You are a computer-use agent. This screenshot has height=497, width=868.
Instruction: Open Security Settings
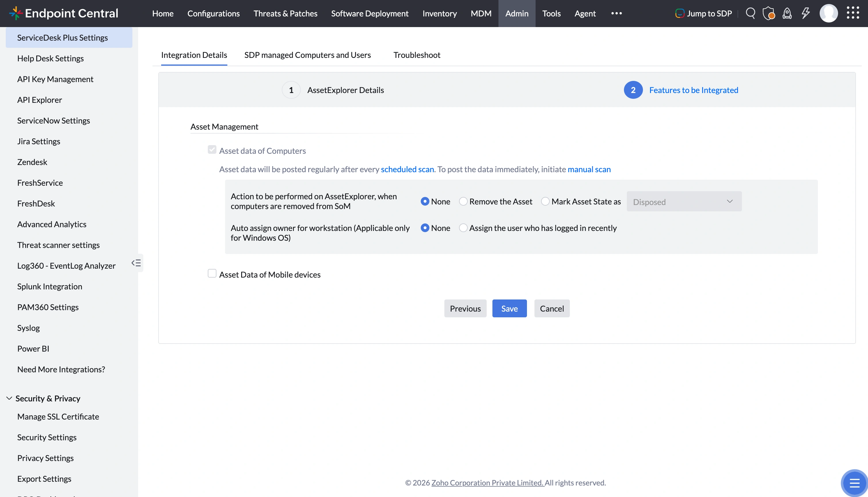(x=47, y=437)
